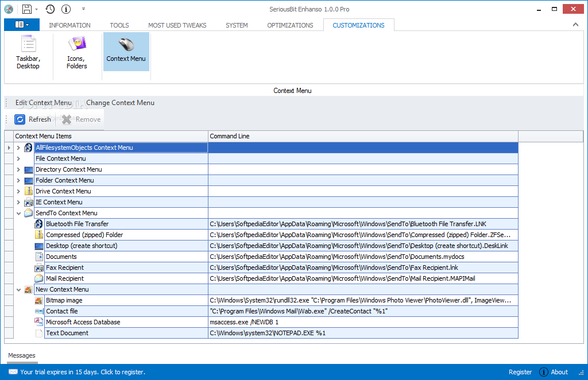Open the OPTIMIZATIONS ribbon tab

[x=290, y=25]
